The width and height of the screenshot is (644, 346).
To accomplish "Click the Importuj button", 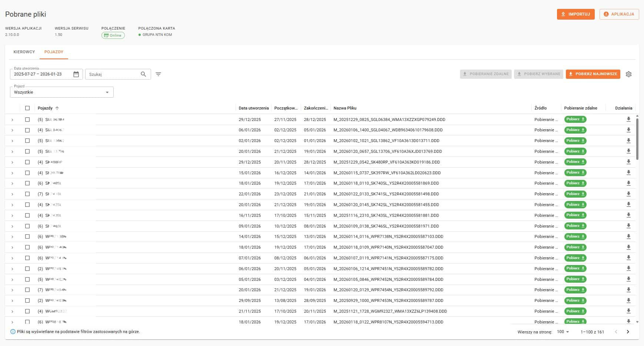I will 575,14.
